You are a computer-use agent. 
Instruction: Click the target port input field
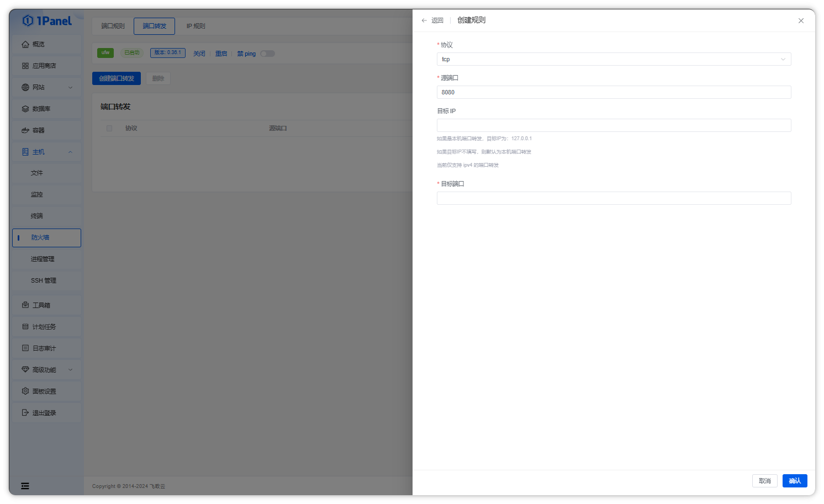614,198
